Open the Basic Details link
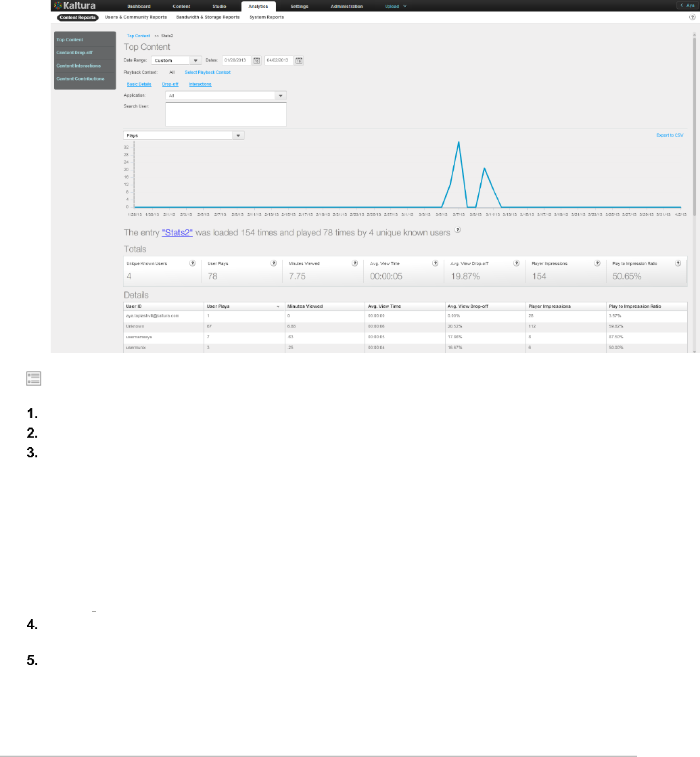This screenshot has height=757, width=700. (x=139, y=84)
